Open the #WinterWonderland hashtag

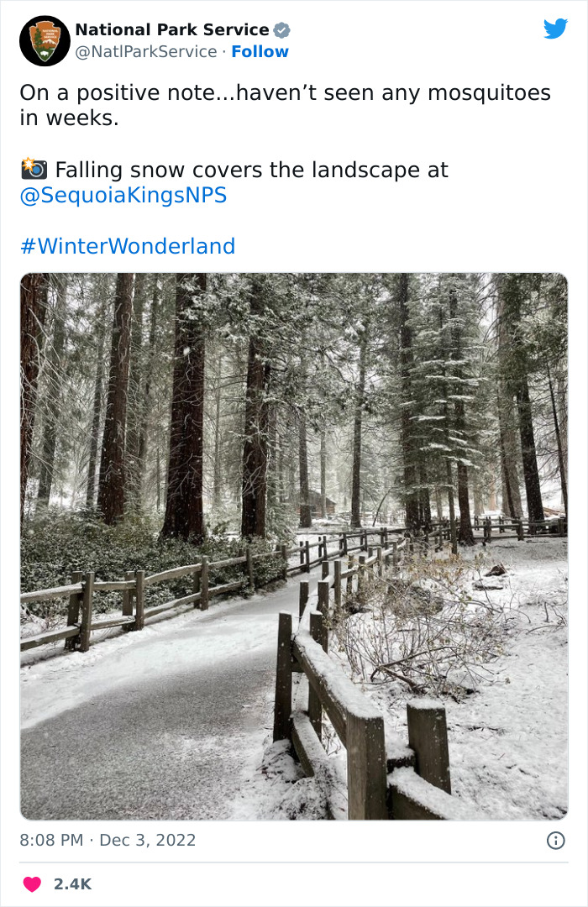128,246
